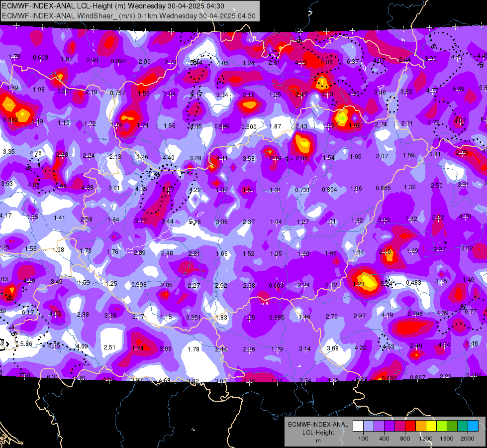Click the legend scale label 1200
Viewport: 487px width, 448px height.
pos(425,439)
